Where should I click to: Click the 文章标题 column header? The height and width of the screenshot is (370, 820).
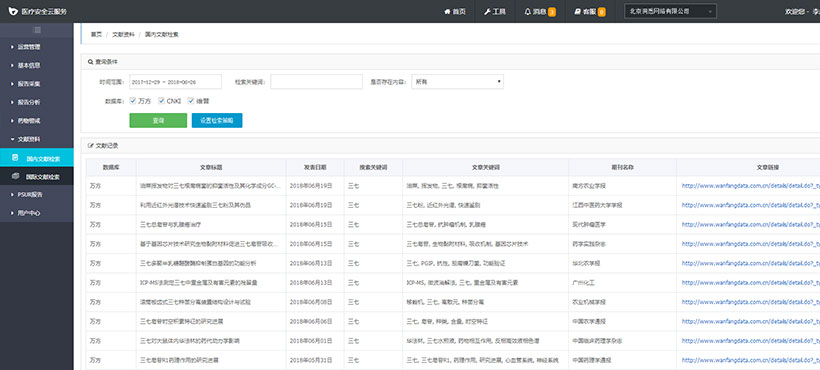(x=211, y=167)
